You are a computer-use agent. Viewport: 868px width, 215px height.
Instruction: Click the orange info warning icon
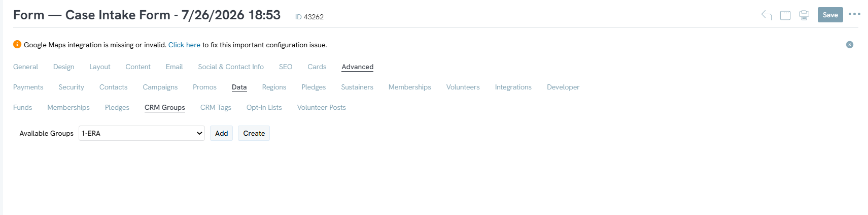(x=17, y=44)
